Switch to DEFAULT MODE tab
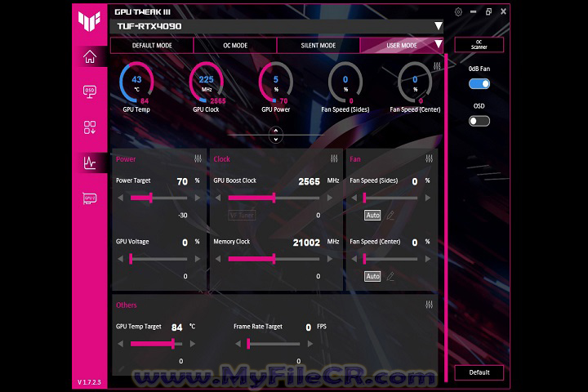The image size is (588, 392). tap(152, 46)
